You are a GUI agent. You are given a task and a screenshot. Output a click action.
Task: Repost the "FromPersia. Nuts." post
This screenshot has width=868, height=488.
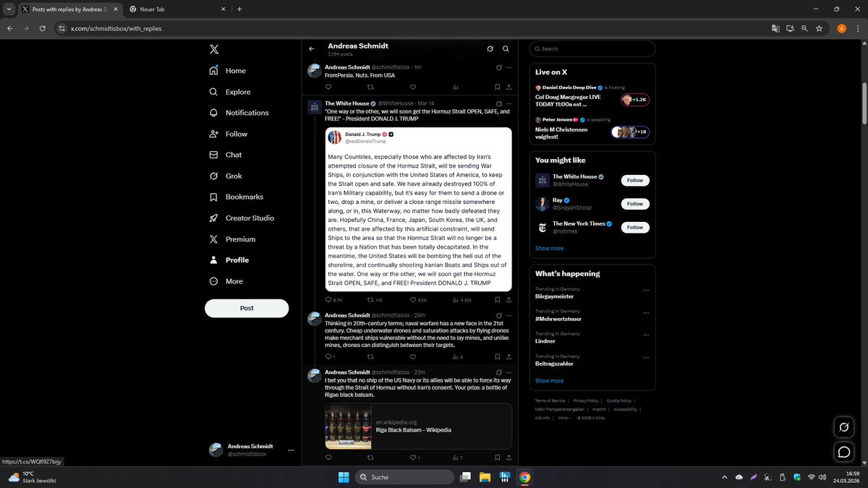pyautogui.click(x=371, y=87)
